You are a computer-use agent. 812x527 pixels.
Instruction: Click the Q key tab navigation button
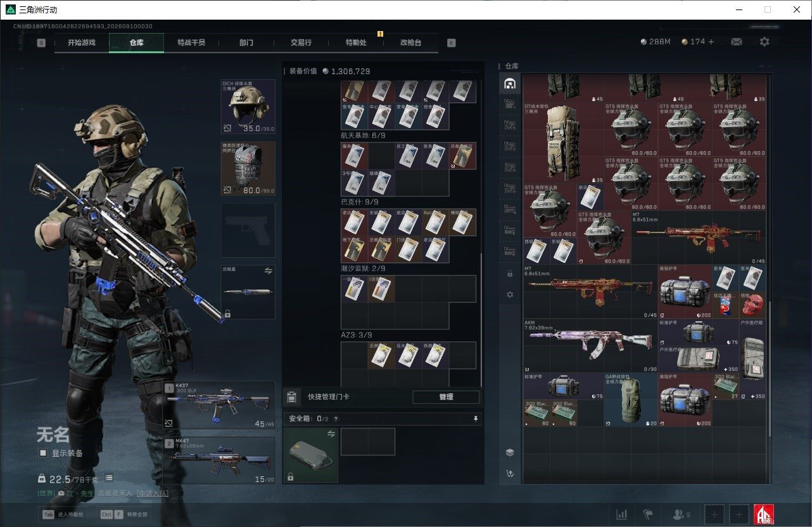point(41,43)
